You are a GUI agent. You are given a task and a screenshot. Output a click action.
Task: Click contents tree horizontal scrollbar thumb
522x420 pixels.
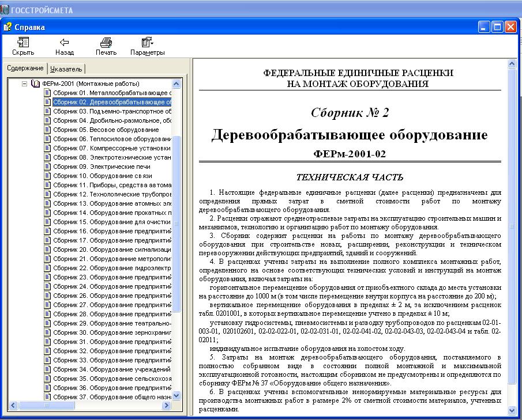(x=47, y=406)
